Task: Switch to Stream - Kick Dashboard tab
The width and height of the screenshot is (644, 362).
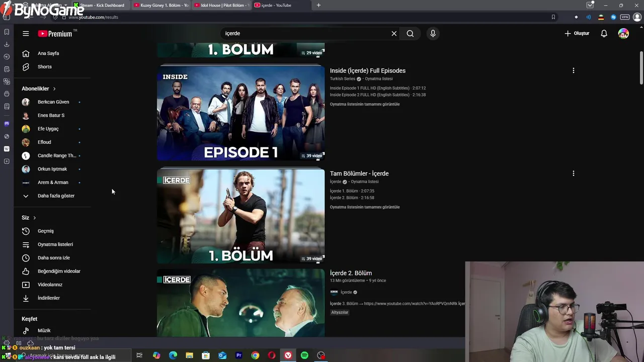Action: (101, 5)
